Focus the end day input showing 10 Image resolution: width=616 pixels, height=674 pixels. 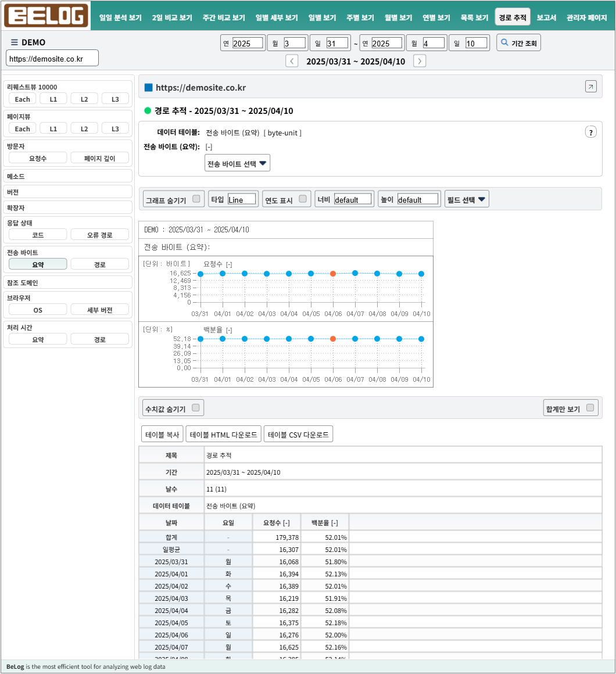click(x=477, y=43)
